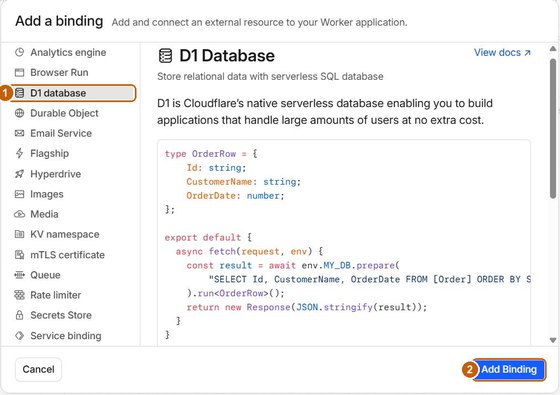The image size is (560, 395).
Task: Select Analytics engine binding type
Action: click(x=68, y=52)
